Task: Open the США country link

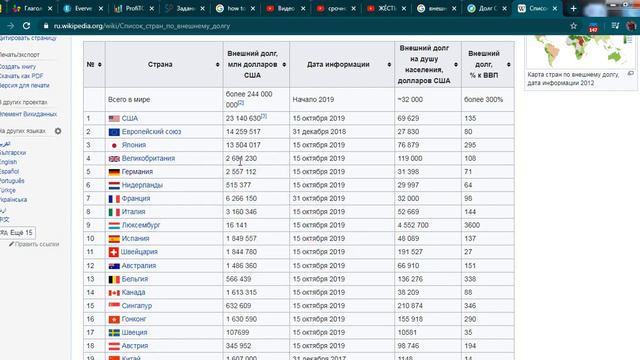Action: point(130,118)
